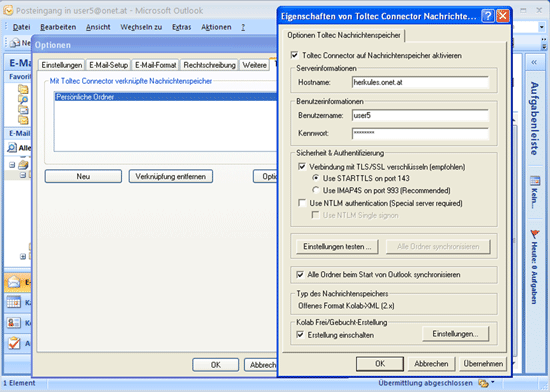
Task: Open Kolab Frei/Gebucht Einstellungen button
Action: (x=455, y=334)
